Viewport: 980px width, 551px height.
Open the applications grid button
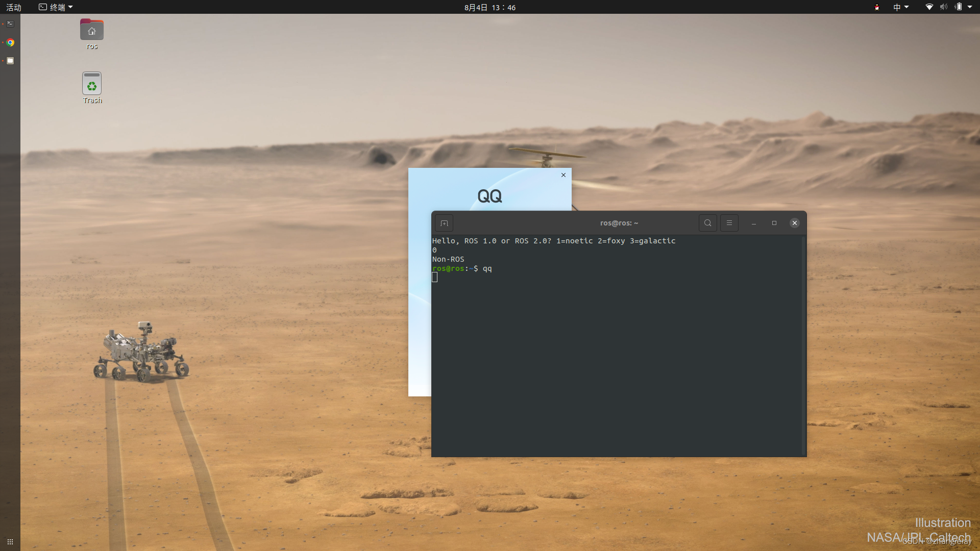click(10, 542)
